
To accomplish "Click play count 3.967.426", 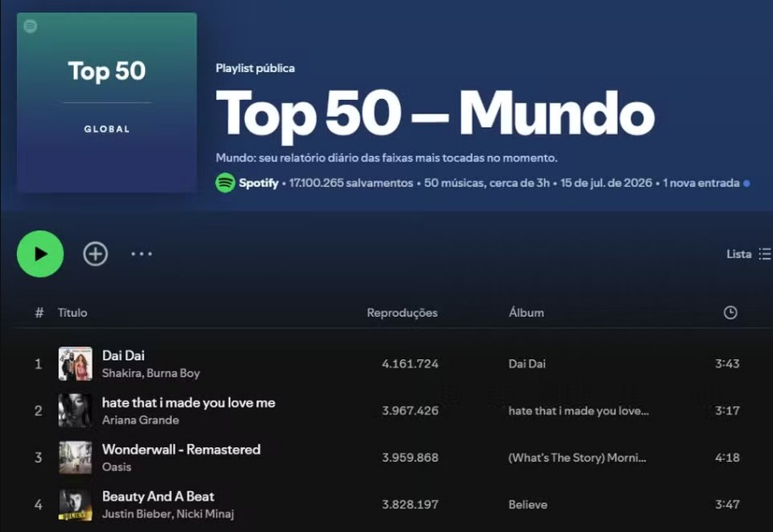I will (x=409, y=410).
